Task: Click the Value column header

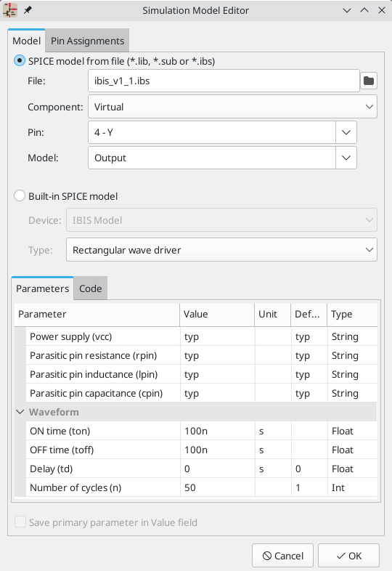Action: [x=217, y=315]
